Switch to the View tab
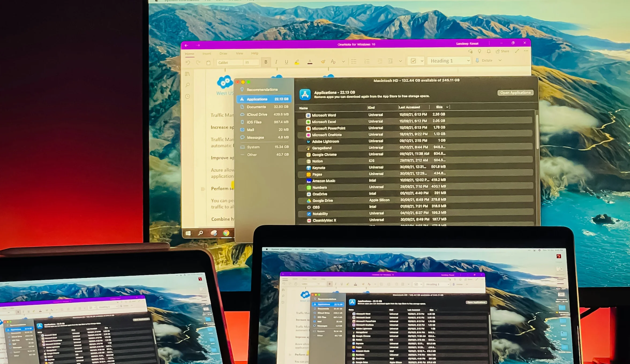Image resolution: width=630 pixels, height=364 pixels. click(x=239, y=54)
